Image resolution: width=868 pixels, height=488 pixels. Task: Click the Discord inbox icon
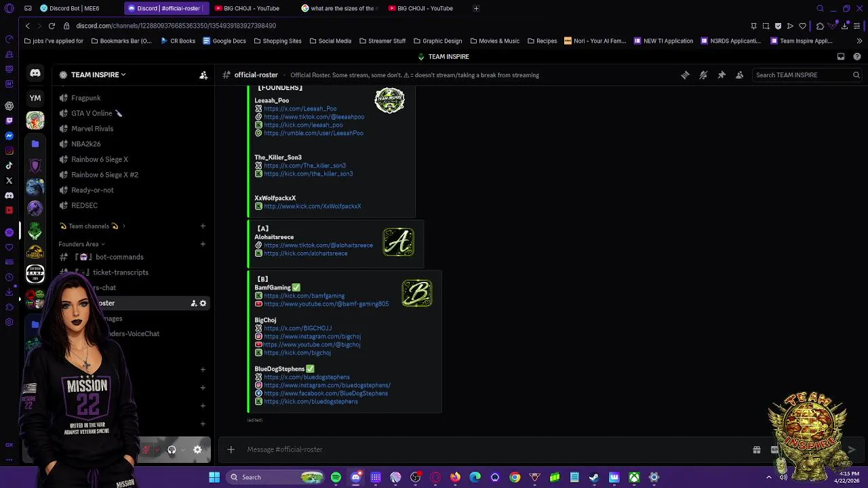[841, 57]
